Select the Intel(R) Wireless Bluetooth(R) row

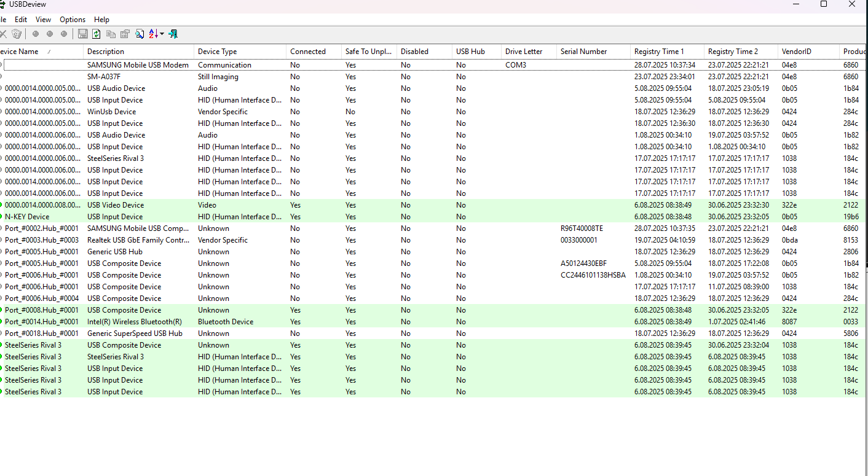[433, 322]
